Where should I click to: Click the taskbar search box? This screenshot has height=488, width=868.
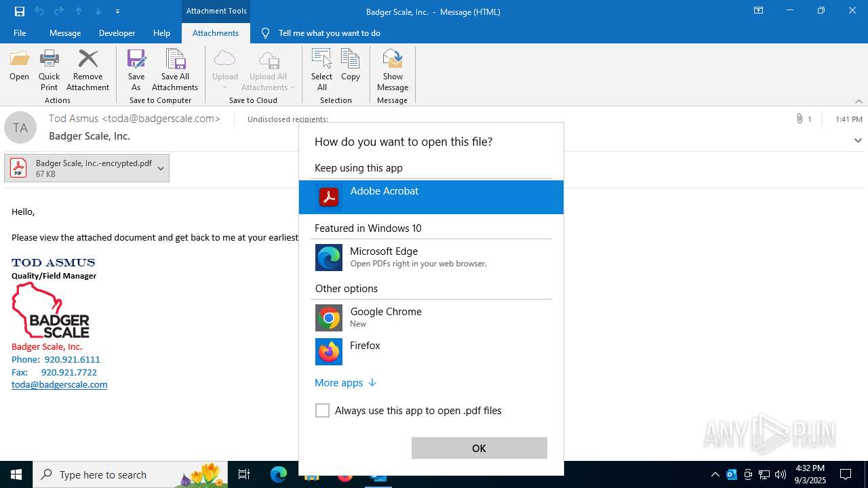point(131,474)
